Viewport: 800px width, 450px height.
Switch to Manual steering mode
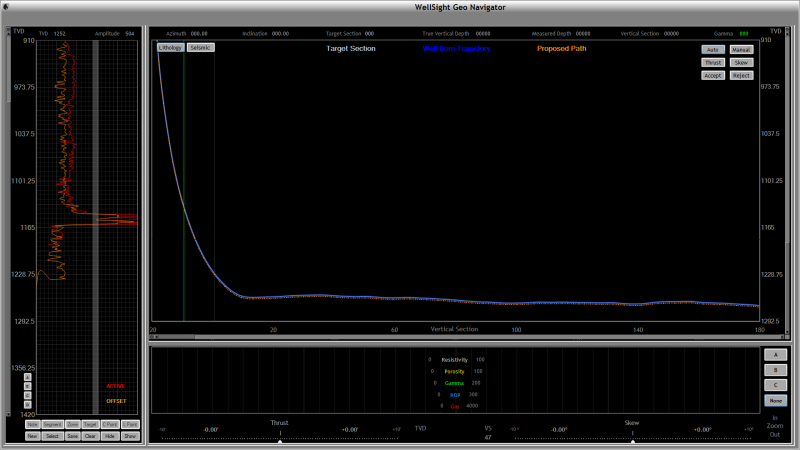741,49
